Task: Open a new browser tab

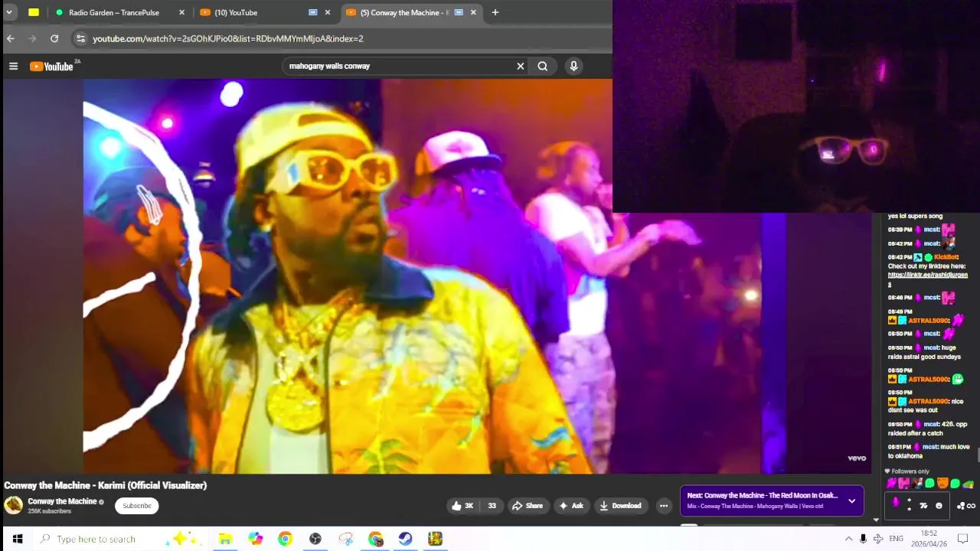Action: point(495,12)
